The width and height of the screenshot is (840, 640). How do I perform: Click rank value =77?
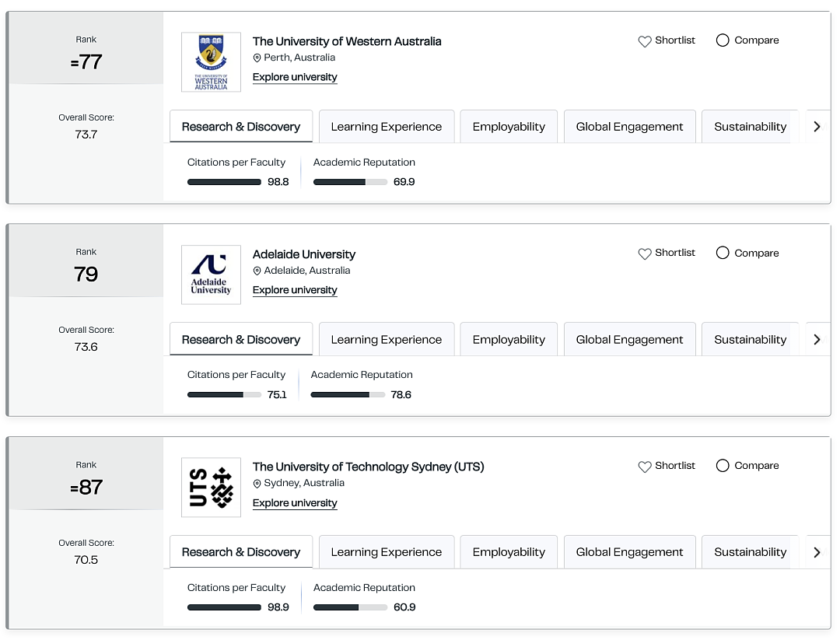tap(86, 62)
